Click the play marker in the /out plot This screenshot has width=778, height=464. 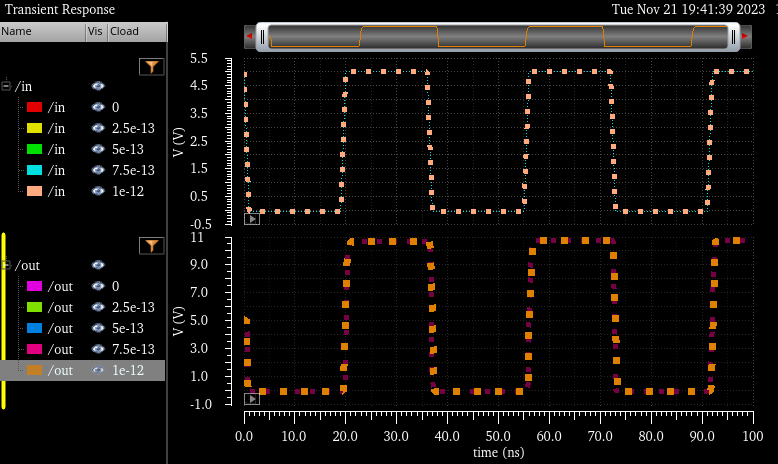(251, 398)
